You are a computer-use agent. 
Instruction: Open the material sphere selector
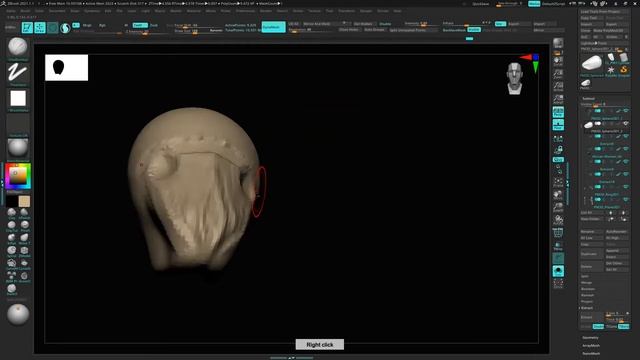click(x=18, y=148)
